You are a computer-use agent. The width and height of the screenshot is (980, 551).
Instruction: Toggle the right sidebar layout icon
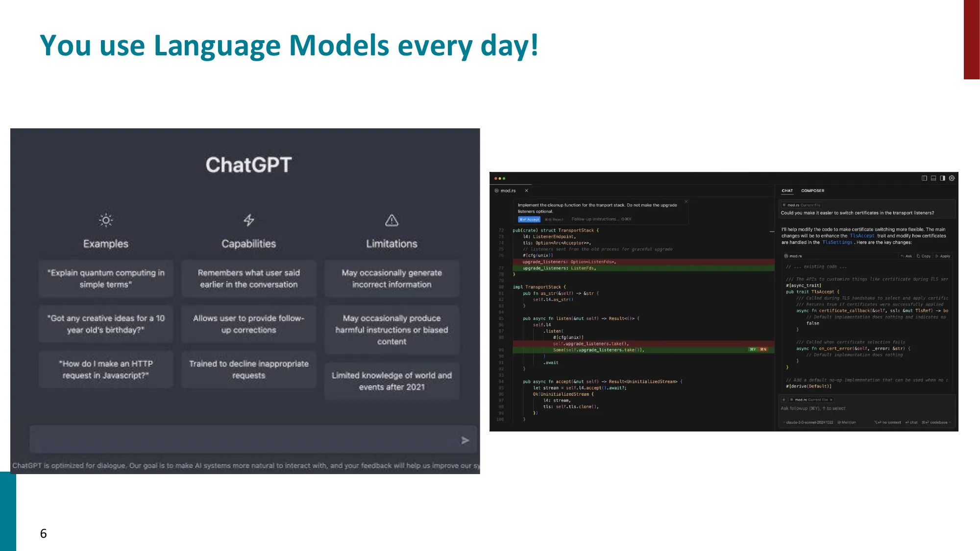pyautogui.click(x=942, y=178)
